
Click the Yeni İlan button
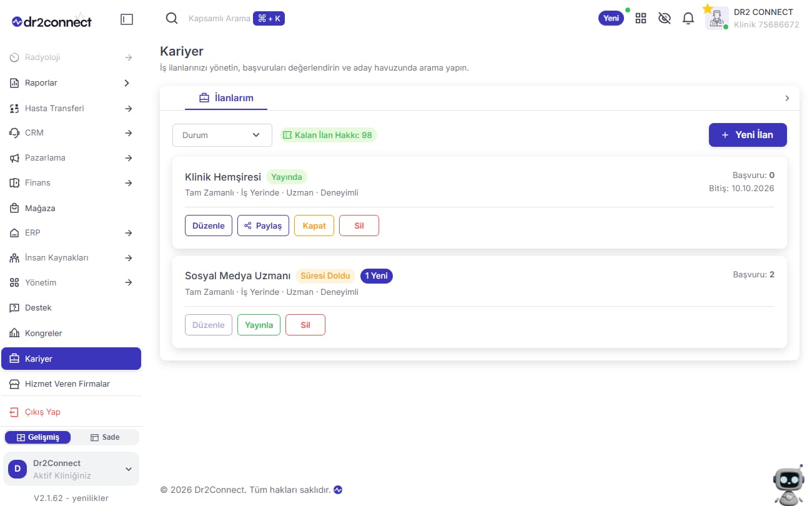coord(748,135)
